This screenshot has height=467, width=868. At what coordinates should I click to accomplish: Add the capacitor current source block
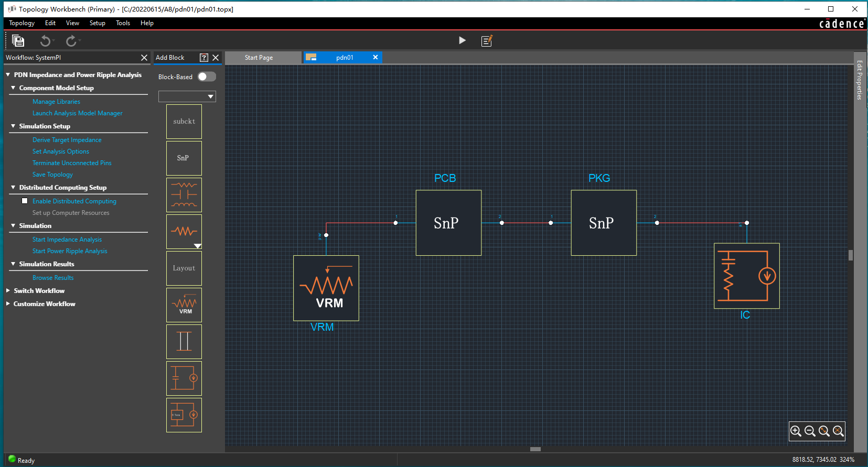tap(184, 378)
